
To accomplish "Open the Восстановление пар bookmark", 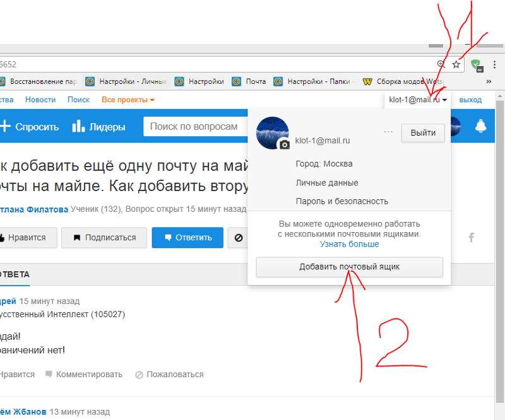I will click(39, 81).
